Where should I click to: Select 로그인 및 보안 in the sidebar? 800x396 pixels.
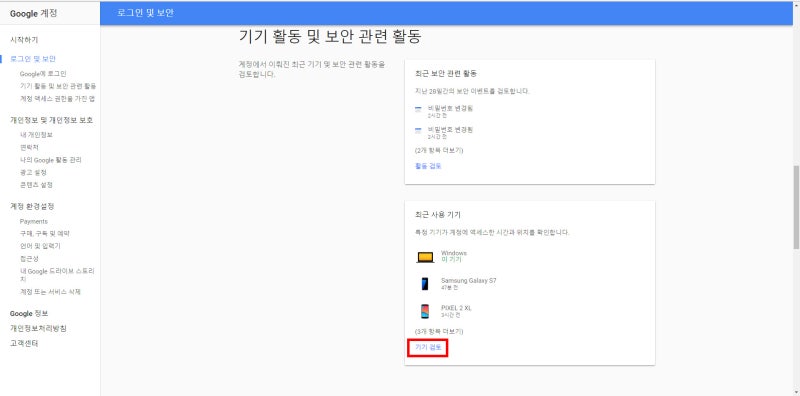[33, 59]
